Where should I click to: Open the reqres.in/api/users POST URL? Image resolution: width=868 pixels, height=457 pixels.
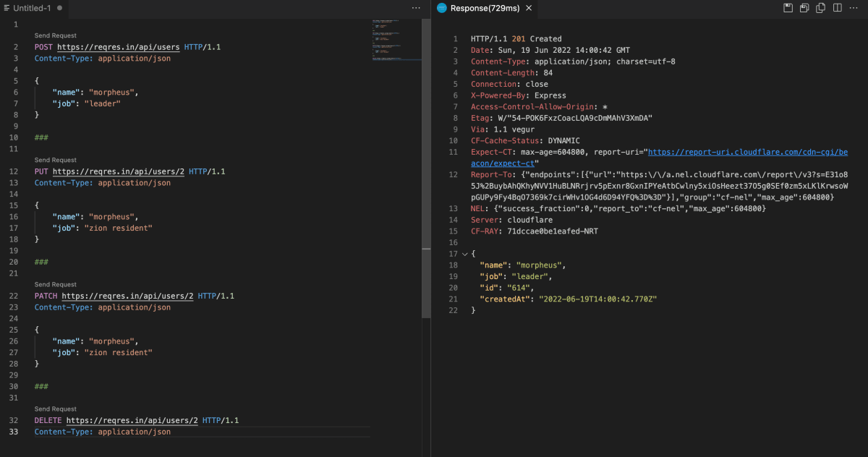(x=119, y=47)
